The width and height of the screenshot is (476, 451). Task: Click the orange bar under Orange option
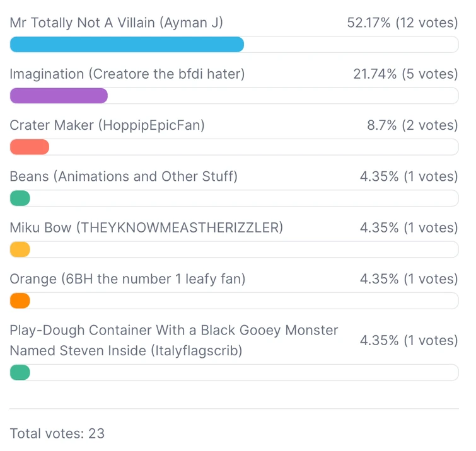pyautogui.click(x=20, y=301)
